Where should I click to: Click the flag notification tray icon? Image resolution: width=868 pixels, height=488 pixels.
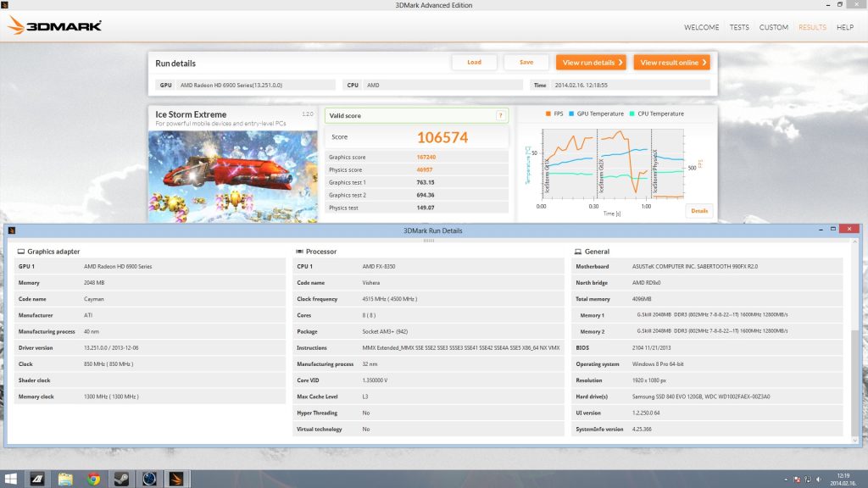(x=797, y=480)
